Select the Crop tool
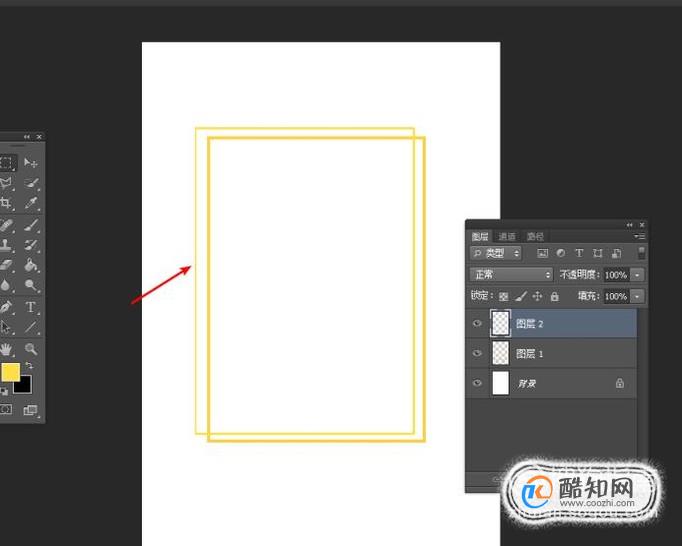This screenshot has width=682, height=546. (x=6, y=203)
